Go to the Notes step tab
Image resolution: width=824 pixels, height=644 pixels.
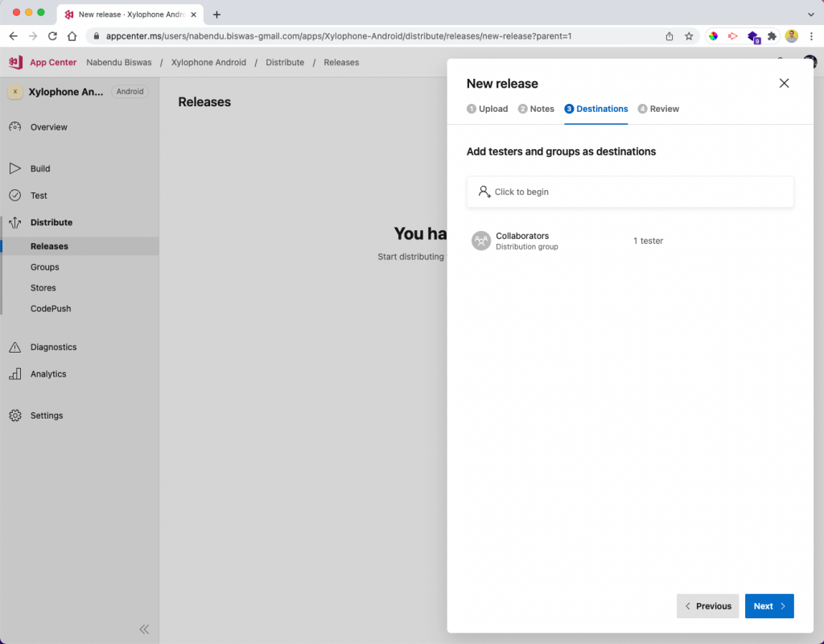tap(536, 109)
